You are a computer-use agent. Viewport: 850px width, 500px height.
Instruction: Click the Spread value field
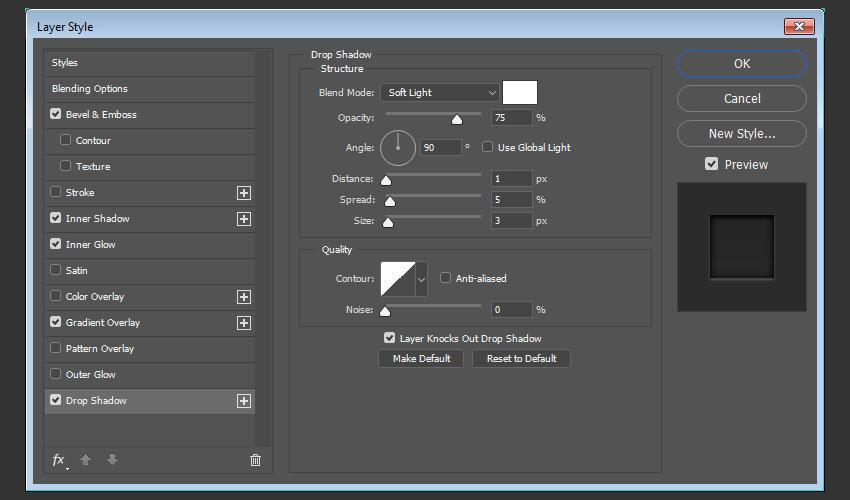512,200
